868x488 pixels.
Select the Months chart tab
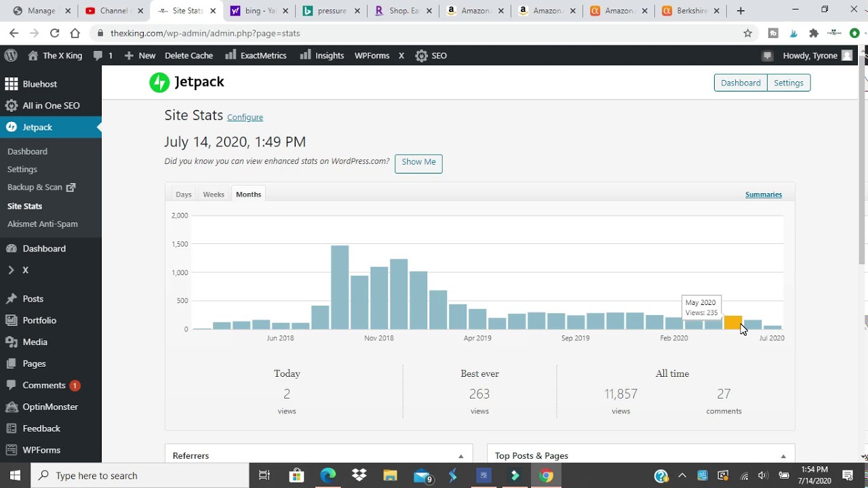248,195
